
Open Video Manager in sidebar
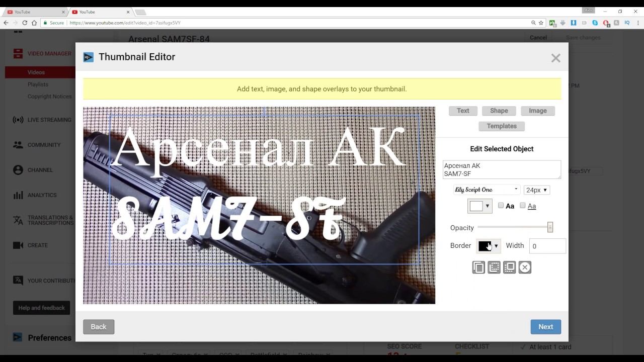(x=49, y=54)
